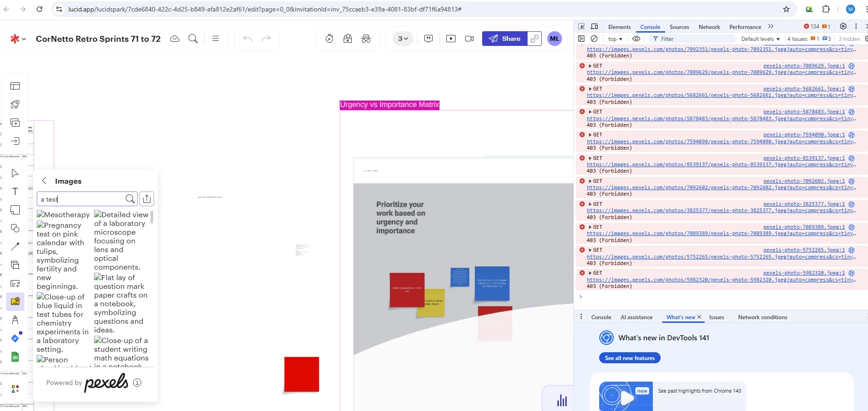Click the private mode incognito icon
Image resolution: width=868 pixels, height=411 pixels.
tap(366, 39)
